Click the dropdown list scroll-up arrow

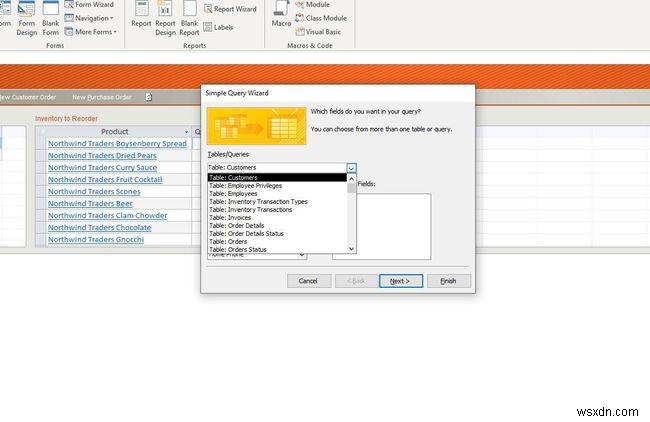pyautogui.click(x=352, y=178)
